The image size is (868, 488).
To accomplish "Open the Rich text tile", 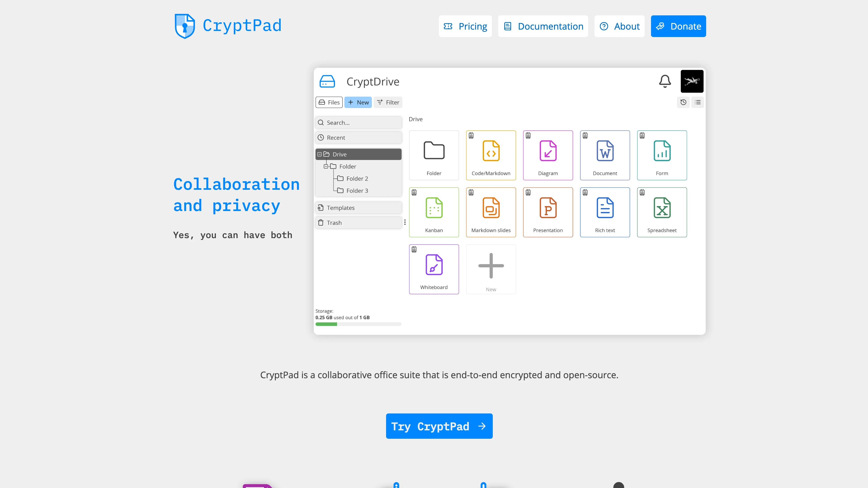I will coord(605,212).
